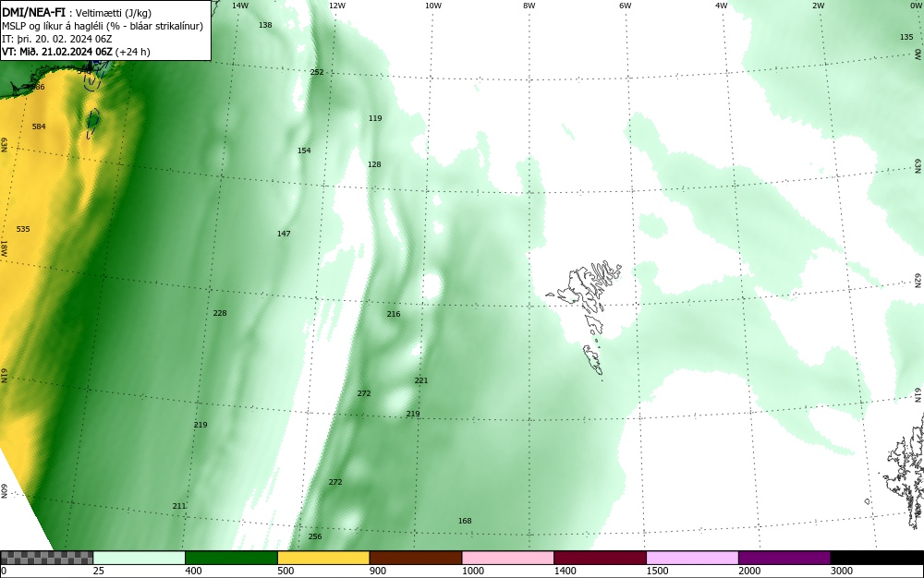The image size is (924, 578).
Task: Select the CAPE value '256'
Action: (x=315, y=536)
